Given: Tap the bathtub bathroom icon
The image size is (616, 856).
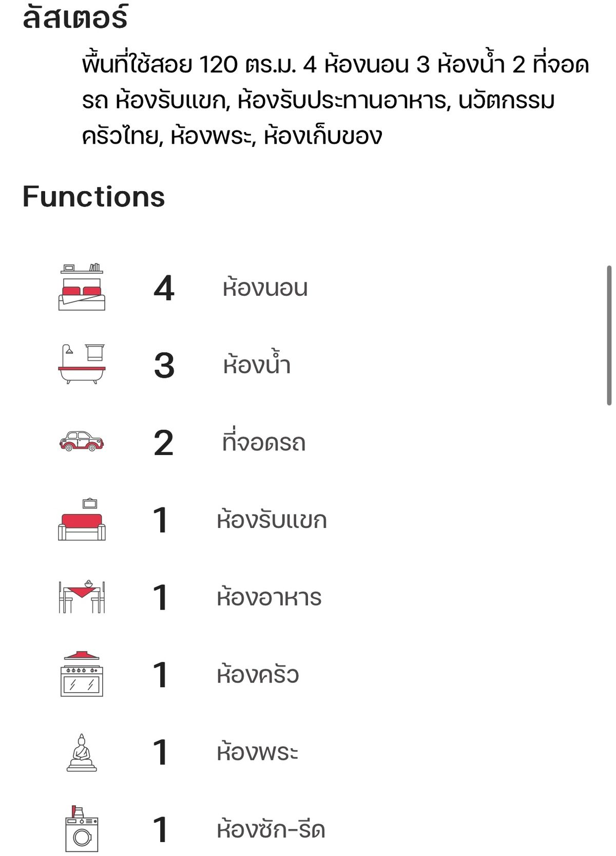Looking at the screenshot, I should tap(82, 365).
